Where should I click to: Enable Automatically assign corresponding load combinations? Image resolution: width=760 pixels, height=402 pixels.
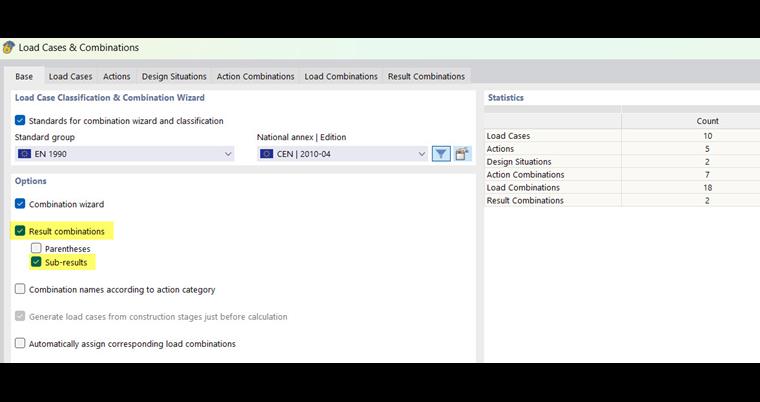(20, 343)
